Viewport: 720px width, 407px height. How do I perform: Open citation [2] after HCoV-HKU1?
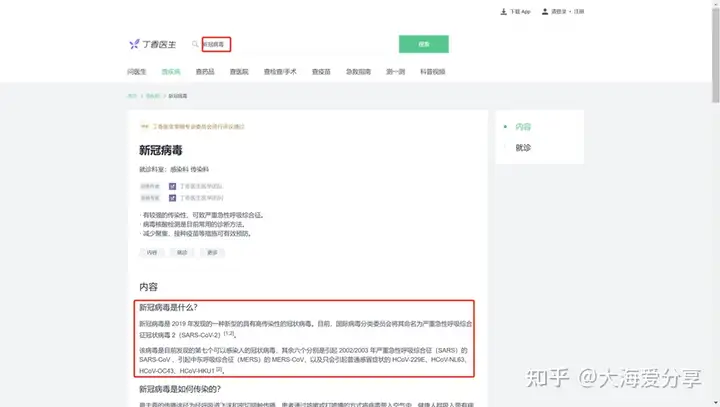pos(219,369)
